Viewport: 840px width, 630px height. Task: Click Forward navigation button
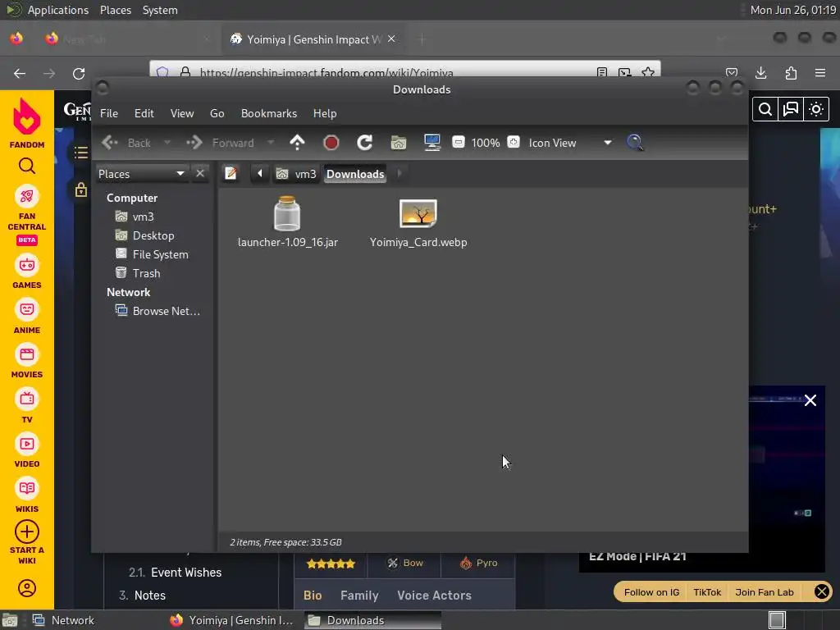pyautogui.click(x=220, y=143)
